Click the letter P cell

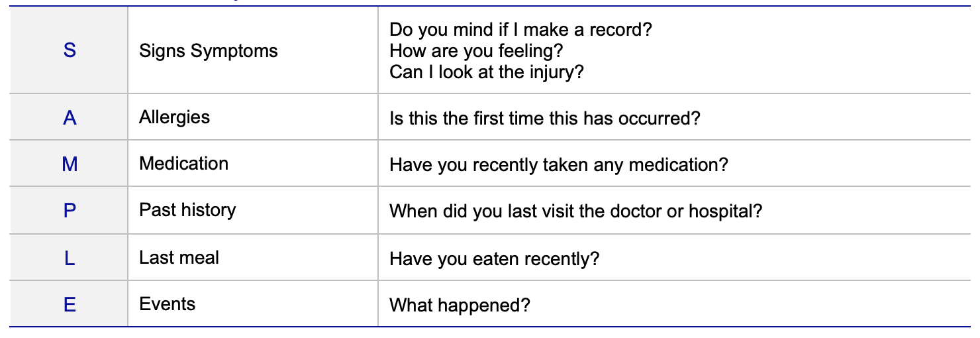tap(70, 211)
